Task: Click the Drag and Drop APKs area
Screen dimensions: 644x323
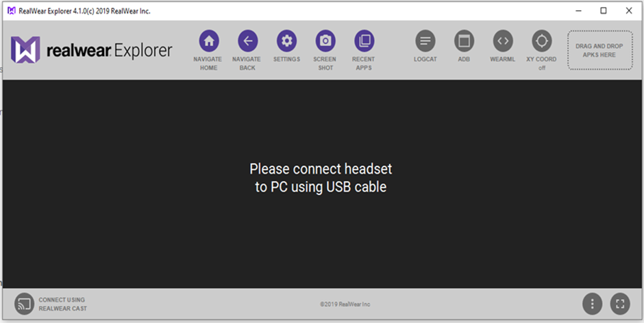Action: click(x=599, y=51)
